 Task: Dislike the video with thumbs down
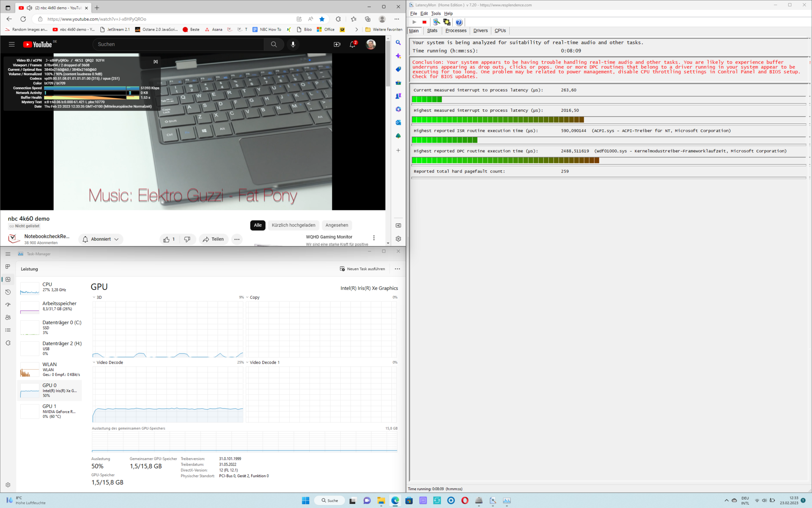(x=187, y=239)
